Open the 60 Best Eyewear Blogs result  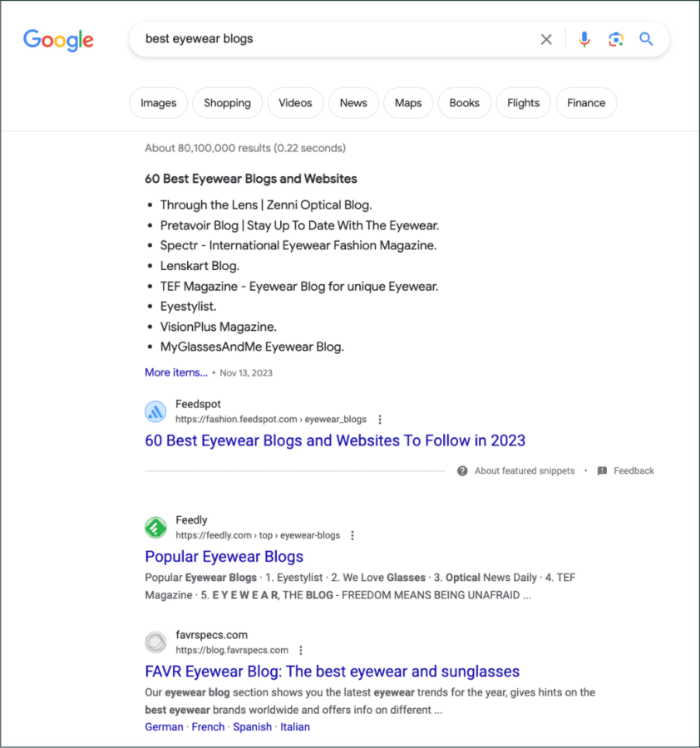[334, 440]
